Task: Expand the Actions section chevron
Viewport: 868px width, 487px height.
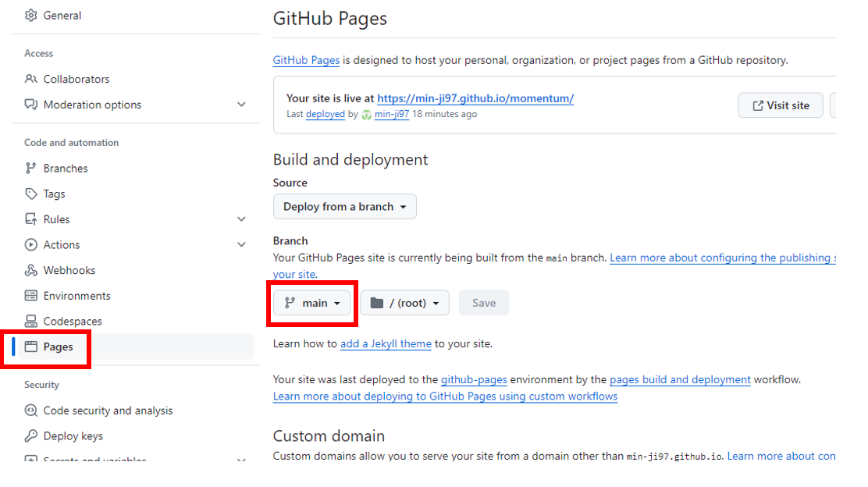Action: click(x=241, y=244)
